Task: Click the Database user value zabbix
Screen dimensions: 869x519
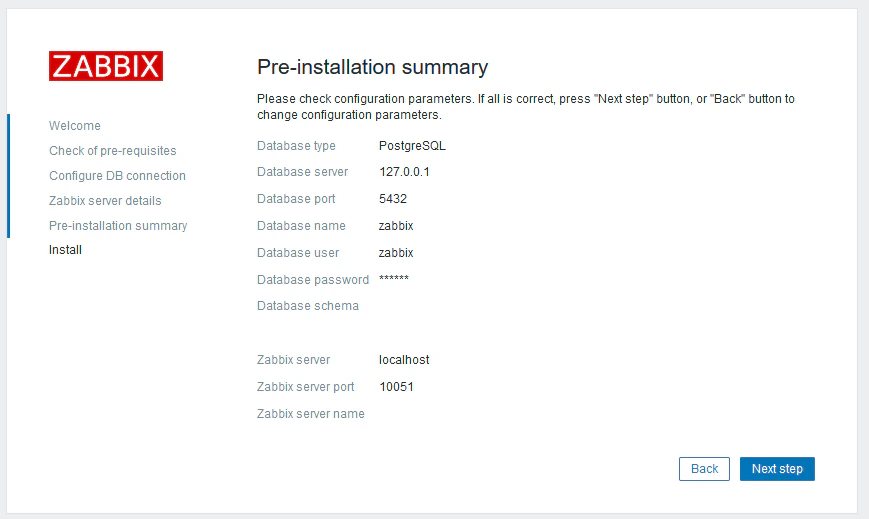Action: (396, 253)
